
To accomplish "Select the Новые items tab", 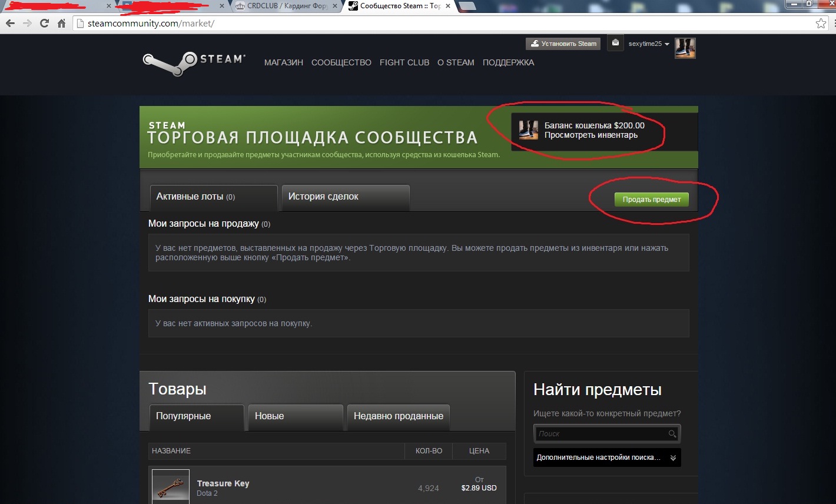I will pyautogui.click(x=296, y=417).
